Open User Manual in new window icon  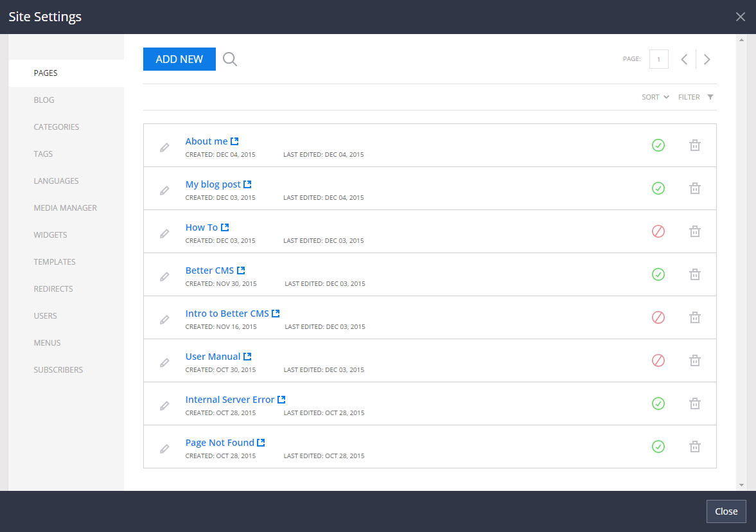[247, 357]
